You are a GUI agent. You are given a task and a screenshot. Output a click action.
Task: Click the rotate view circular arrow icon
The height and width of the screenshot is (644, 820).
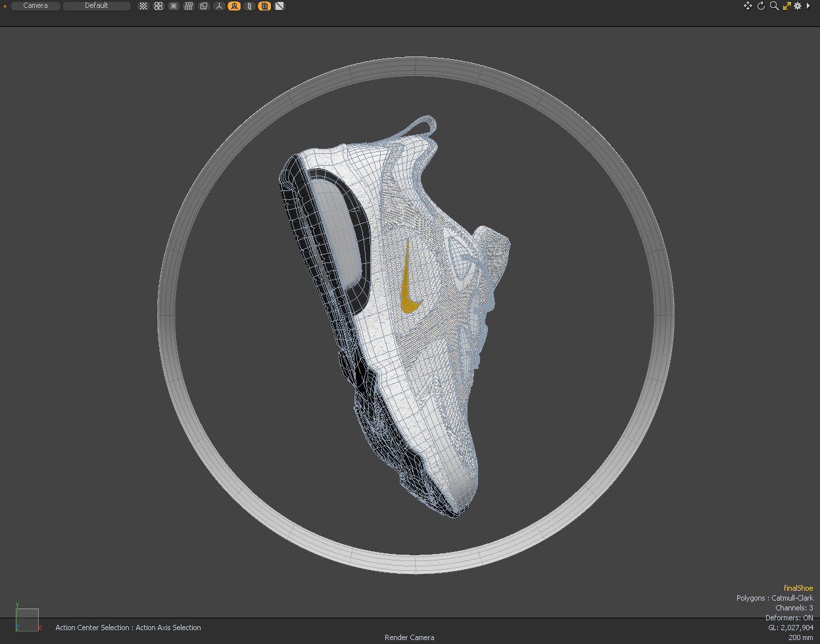coord(761,6)
